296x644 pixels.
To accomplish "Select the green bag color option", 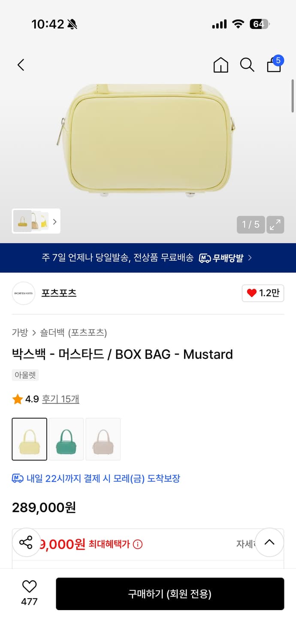I will coord(66,439).
